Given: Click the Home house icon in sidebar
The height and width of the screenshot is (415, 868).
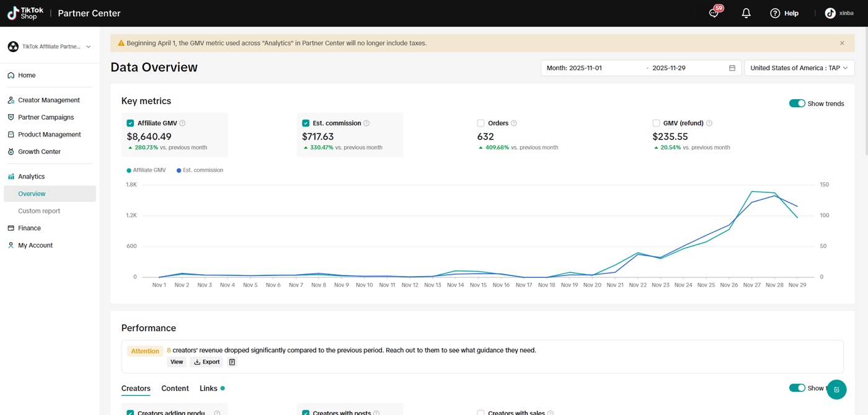Looking at the screenshot, I should click(11, 76).
